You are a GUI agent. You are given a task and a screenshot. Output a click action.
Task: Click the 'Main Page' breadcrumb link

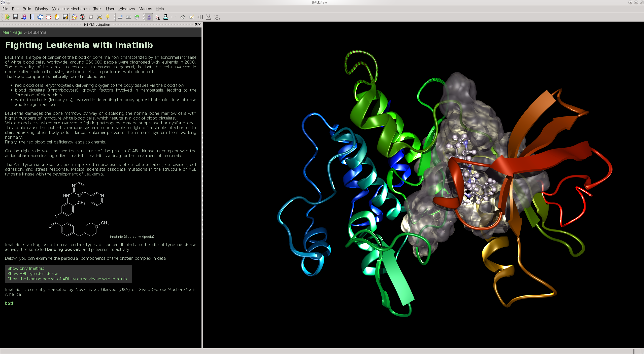coord(12,32)
